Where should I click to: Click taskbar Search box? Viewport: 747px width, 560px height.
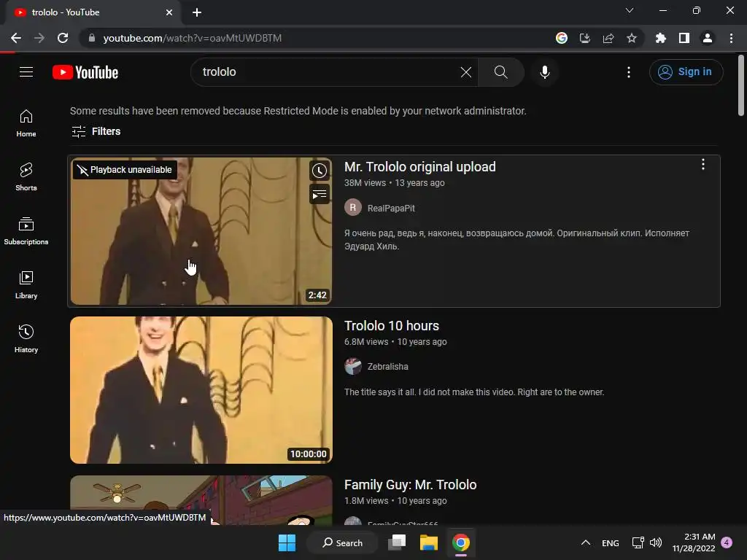point(343,542)
